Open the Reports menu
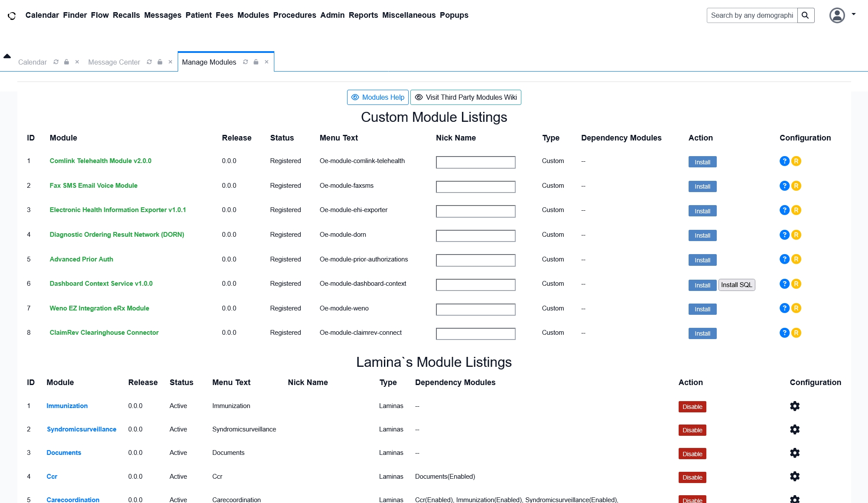The height and width of the screenshot is (503, 868). click(x=363, y=15)
